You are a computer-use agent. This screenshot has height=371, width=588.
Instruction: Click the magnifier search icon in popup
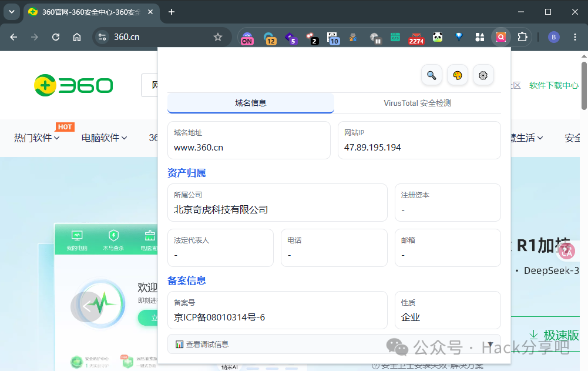pyautogui.click(x=432, y=75)
